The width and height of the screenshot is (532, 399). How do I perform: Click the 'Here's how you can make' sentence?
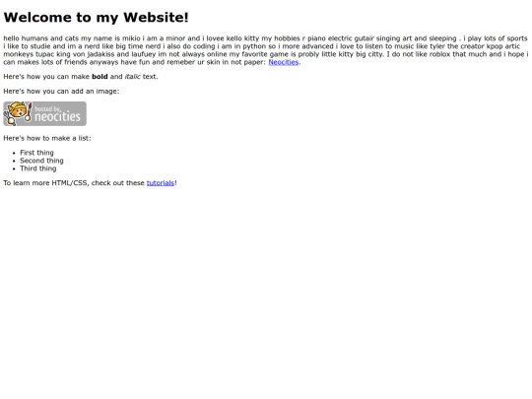pos(81,77)
